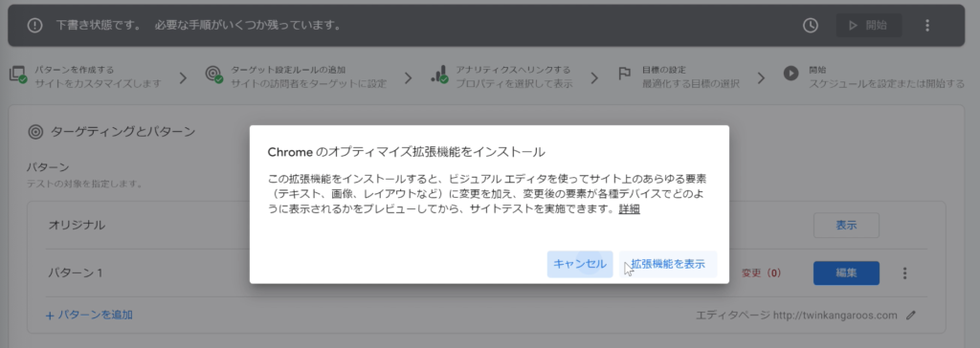This screenshot has width=980, height=348.
Task: Click the キャンセル button in the dialog
Action: (x=579, y=264)
